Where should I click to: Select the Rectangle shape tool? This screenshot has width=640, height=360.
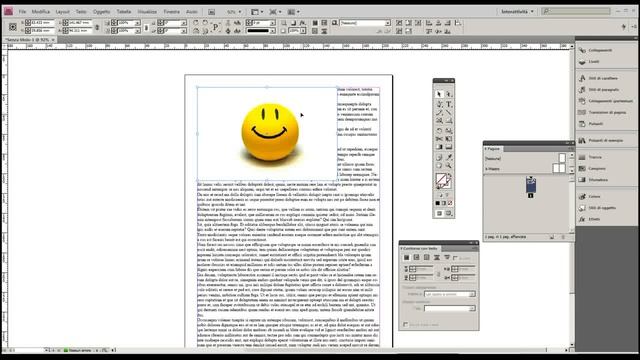[449, 121]
